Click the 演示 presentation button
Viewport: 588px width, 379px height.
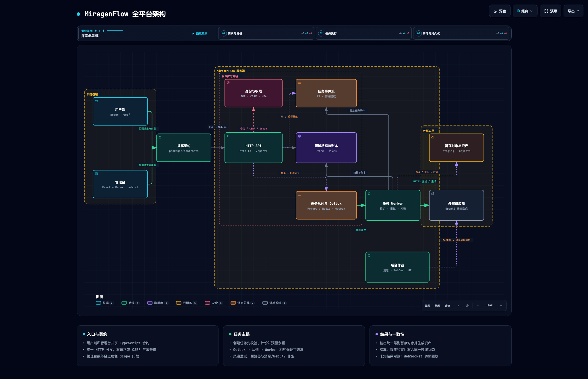click(550, 11)
